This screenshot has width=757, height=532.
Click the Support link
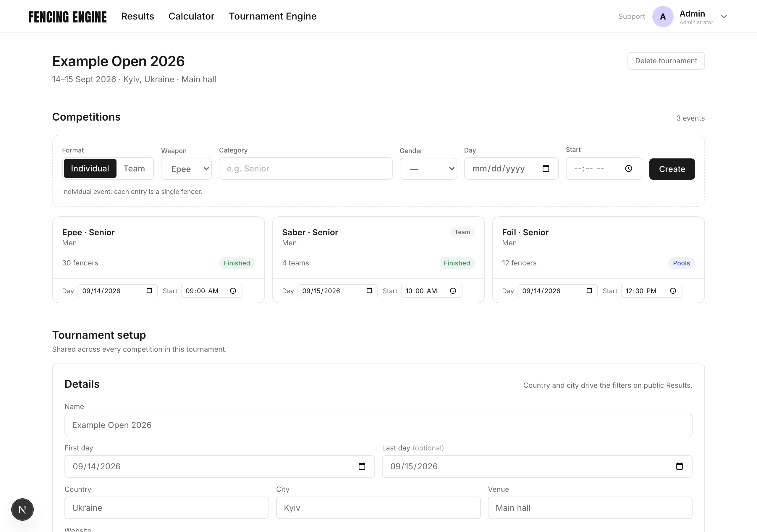(x=631, y=17)
